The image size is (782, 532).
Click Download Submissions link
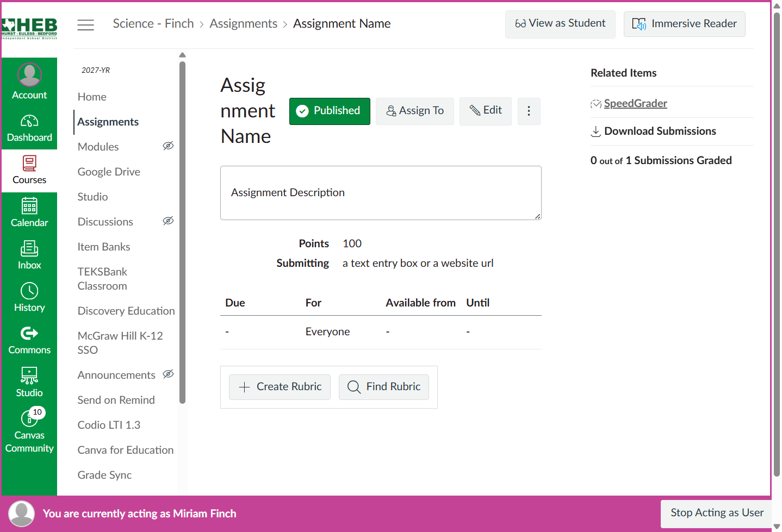(660, 131)
